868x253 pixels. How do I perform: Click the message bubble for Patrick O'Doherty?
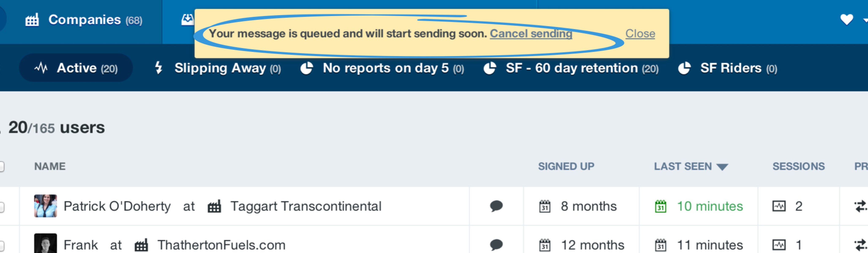pos(496,206)
